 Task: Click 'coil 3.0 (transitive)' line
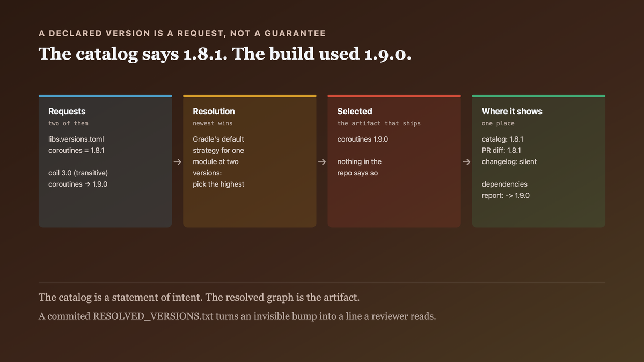78,173
